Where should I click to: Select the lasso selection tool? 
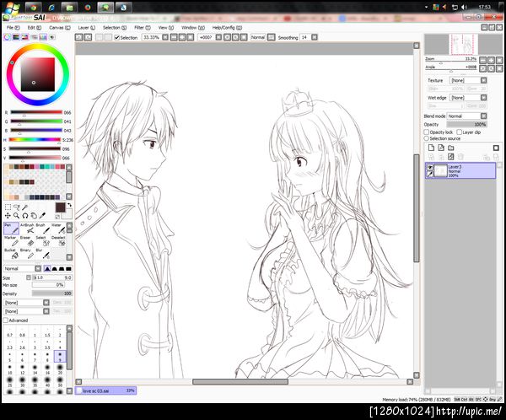coord(17,207)
